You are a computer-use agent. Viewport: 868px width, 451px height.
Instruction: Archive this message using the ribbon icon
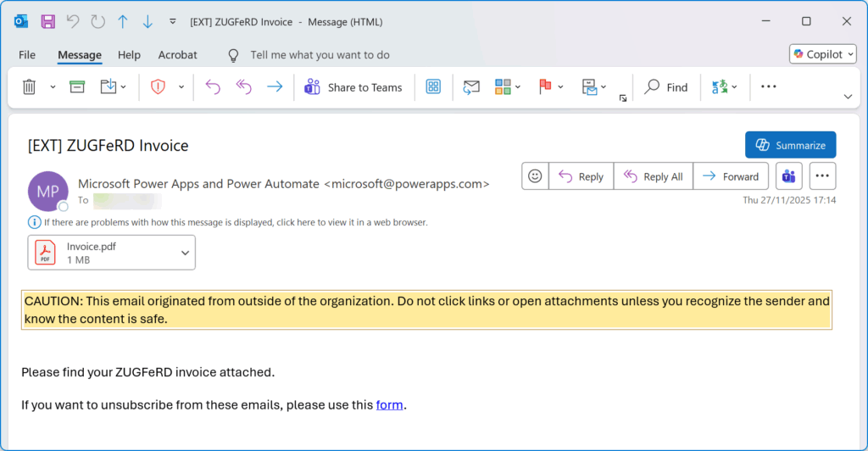pyautogui.click(x=77, y=87)
